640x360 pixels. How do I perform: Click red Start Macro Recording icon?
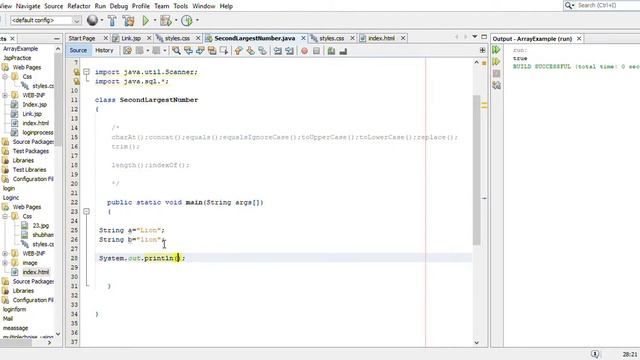pyautogui.click(x=304, y=51)
